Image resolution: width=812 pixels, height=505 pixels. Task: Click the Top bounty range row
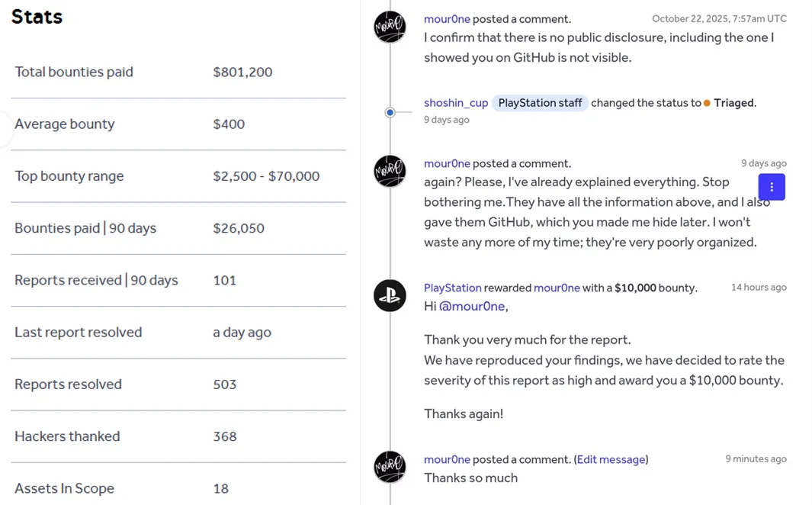pos(178,176)
